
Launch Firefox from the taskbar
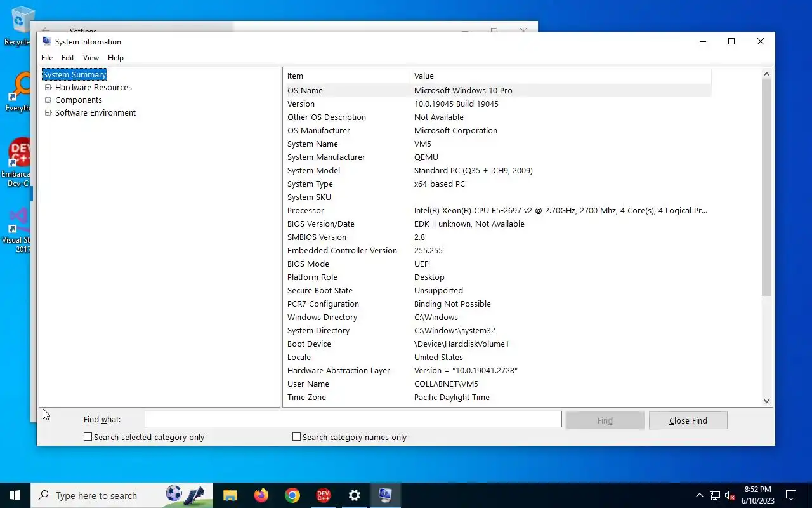click(x=261, y=495)
